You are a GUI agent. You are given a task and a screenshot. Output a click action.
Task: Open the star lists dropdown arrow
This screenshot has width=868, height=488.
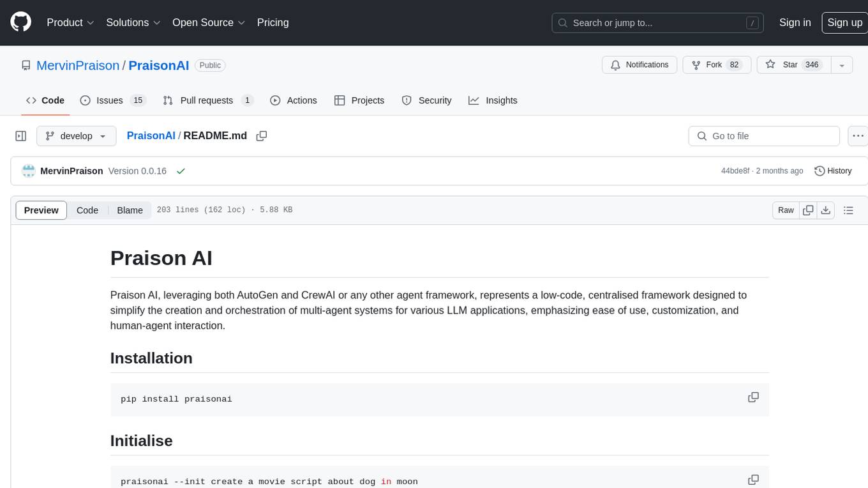pyautogui.click(x=842, y=65)
